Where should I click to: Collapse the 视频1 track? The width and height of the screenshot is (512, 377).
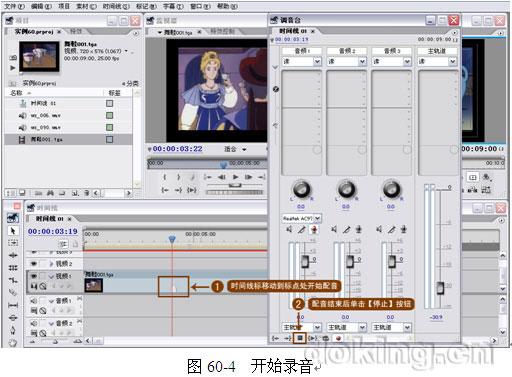point(51,276)
